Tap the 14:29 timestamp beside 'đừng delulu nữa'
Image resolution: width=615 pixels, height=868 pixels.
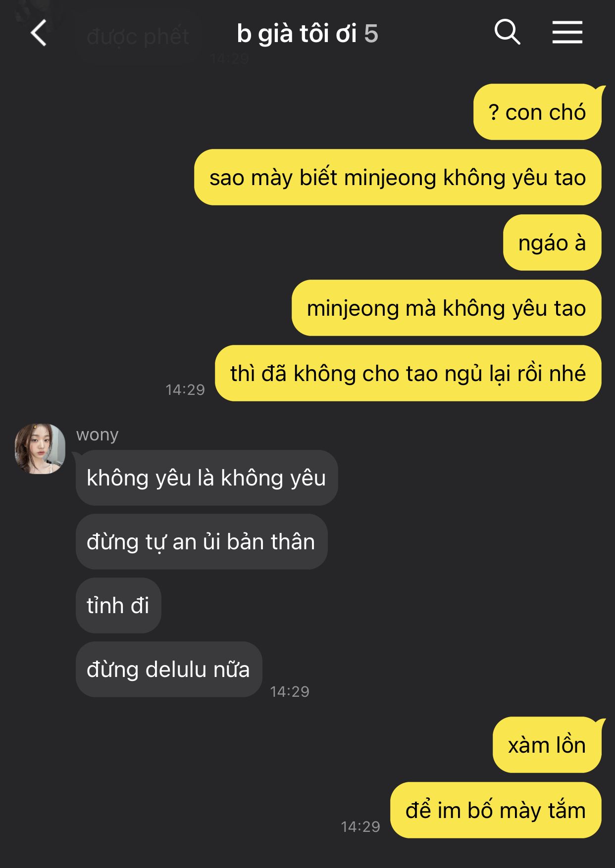tap(290, 691)
